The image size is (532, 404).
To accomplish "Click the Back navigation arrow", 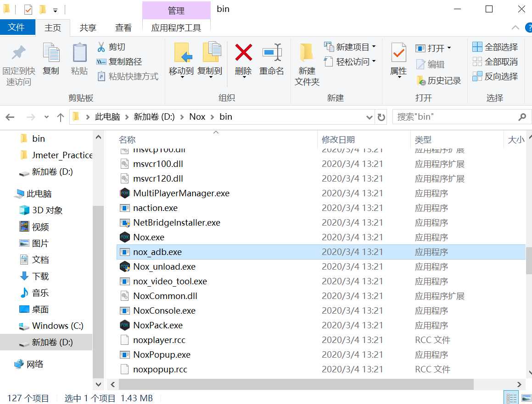I will pyautogui.click(x=10, y=117).
